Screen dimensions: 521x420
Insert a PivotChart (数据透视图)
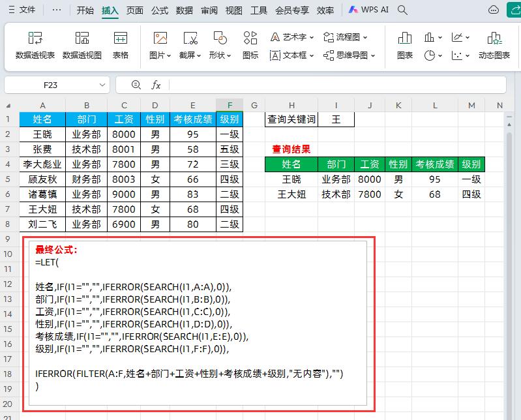click(x=82, y=46)
